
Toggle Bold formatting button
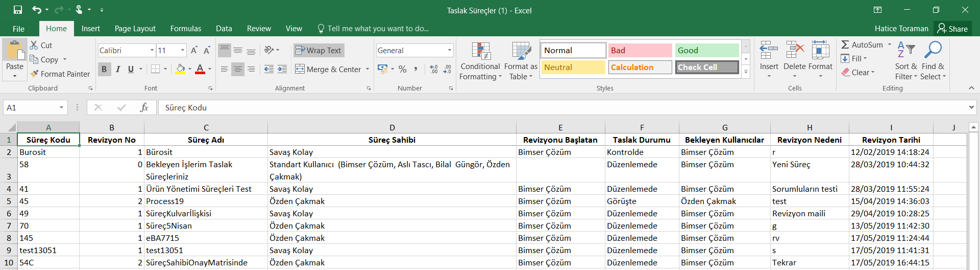click(x=104, y=69)
